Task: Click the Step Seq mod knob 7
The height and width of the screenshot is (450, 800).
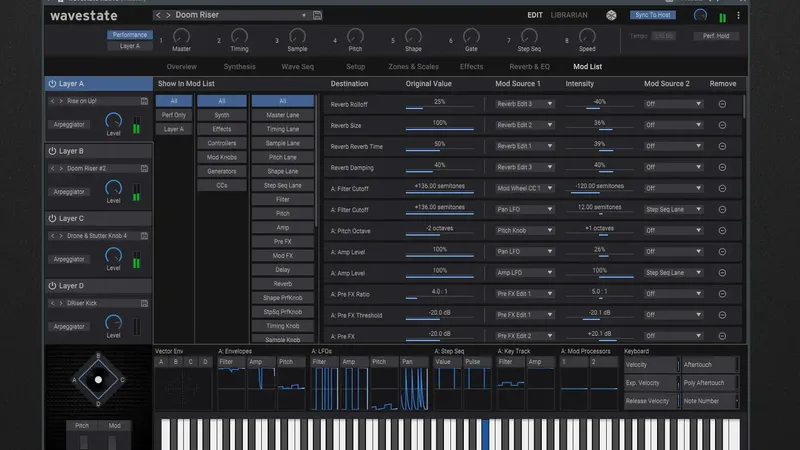Action: coord(529,36)
